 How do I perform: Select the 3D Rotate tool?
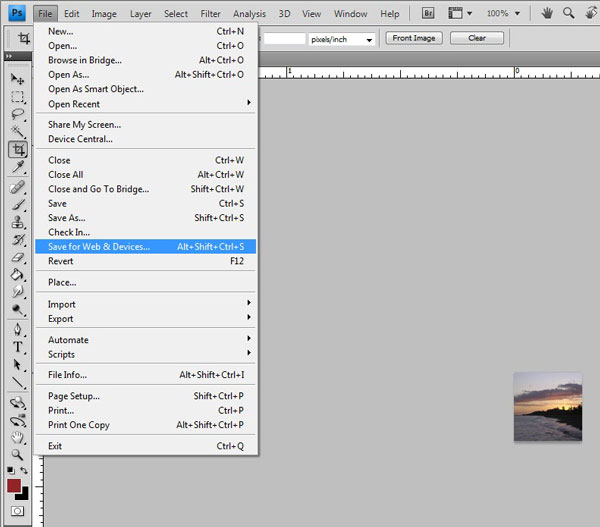pyautogui.click(x=18, y=403)
